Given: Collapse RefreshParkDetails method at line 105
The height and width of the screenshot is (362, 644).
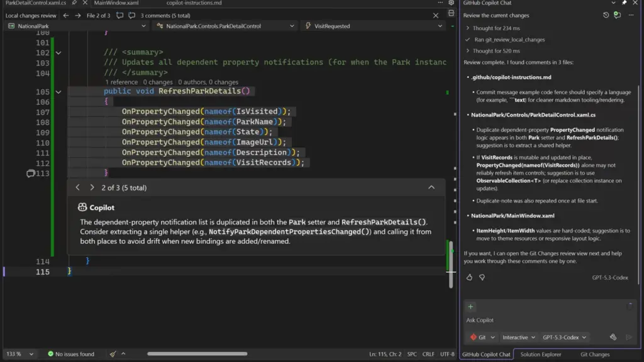Looking at the screenshot, I should pyautogui.click(x=58, y=92).
